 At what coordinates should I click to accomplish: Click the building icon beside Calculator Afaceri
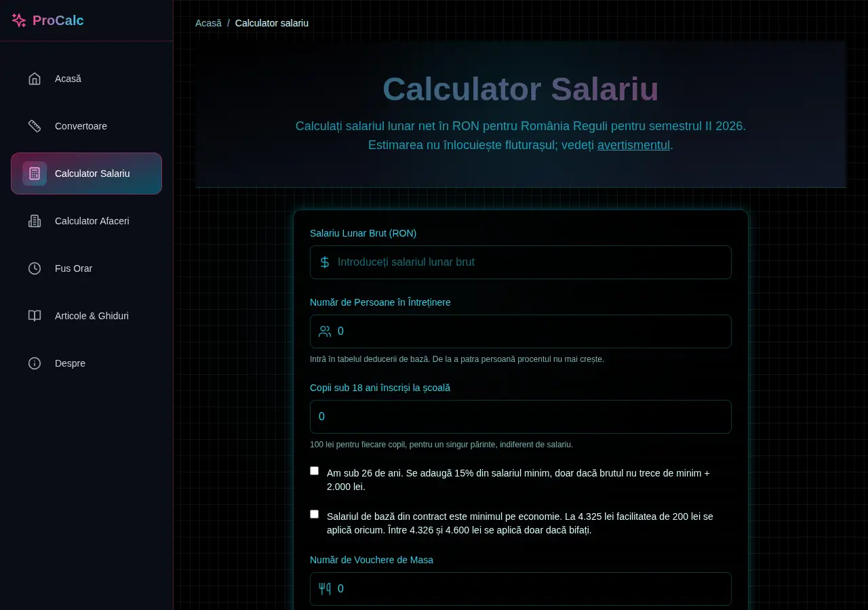coord(35,221)
